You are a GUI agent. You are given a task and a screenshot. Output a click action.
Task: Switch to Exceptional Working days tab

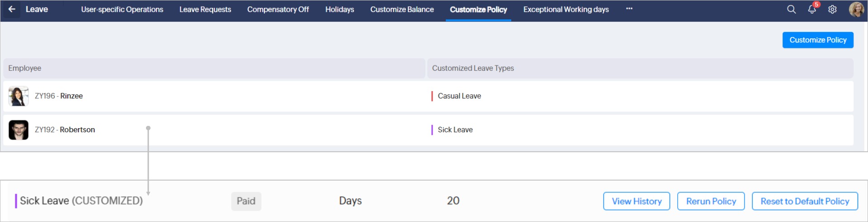[566, 9]
